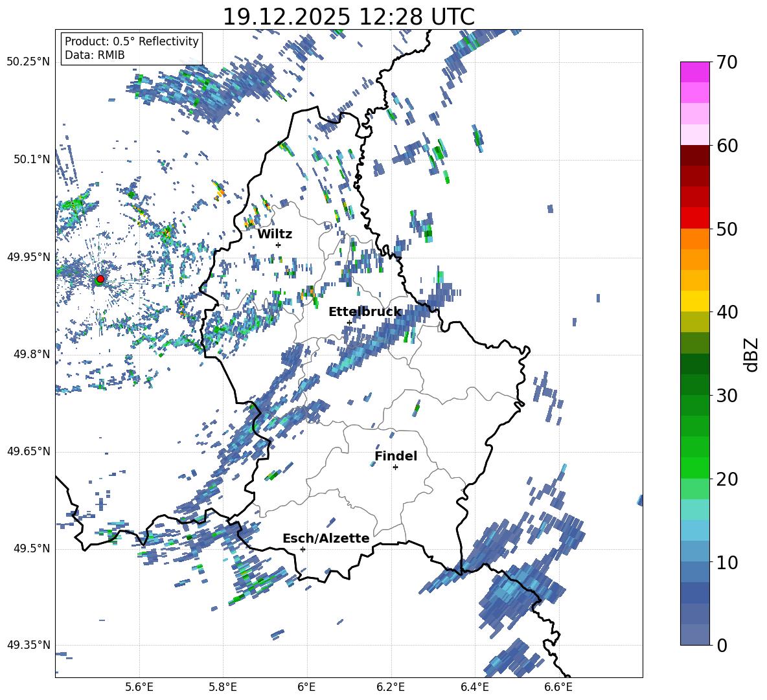
Task: Click the 49.65°N latitude label
Action: point(29,451)
